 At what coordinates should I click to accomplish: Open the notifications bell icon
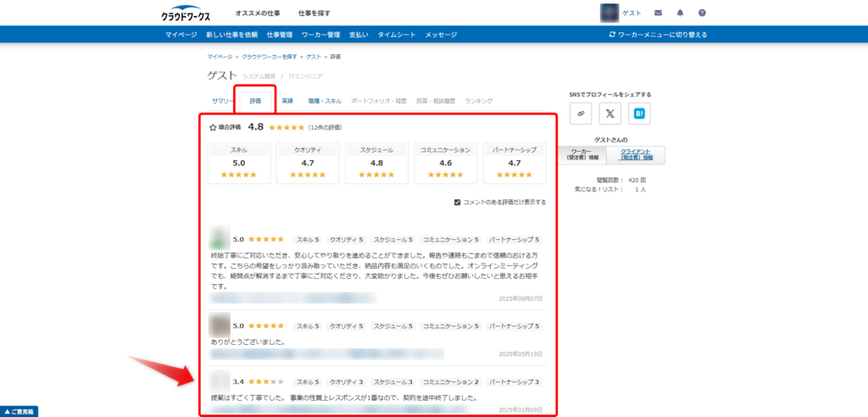[x=680, y=14]
